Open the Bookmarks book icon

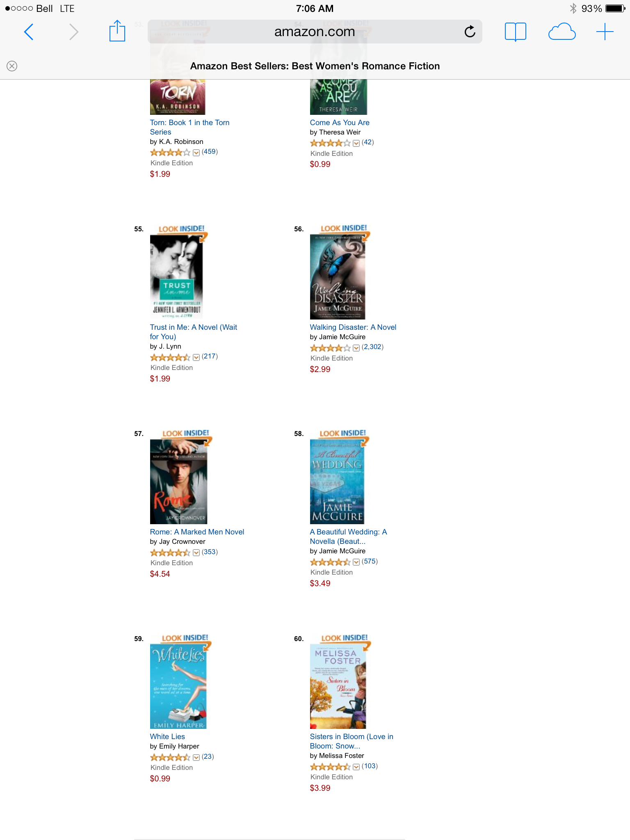(515, 32)
